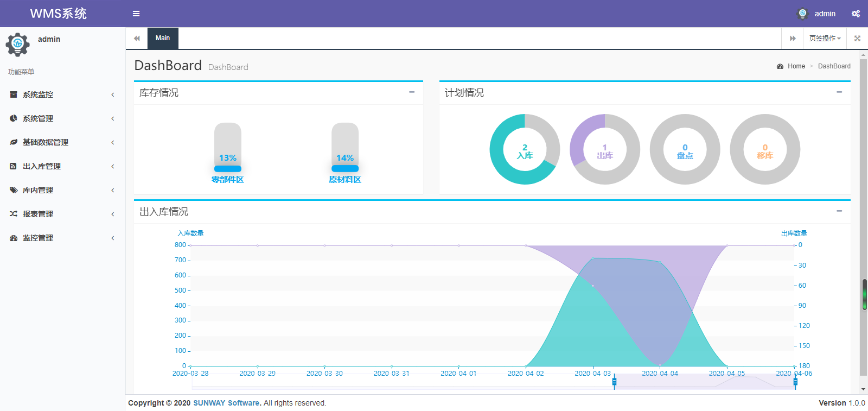Collapse the 计划情况 panel
868x411 pixels.
[839, 92]
